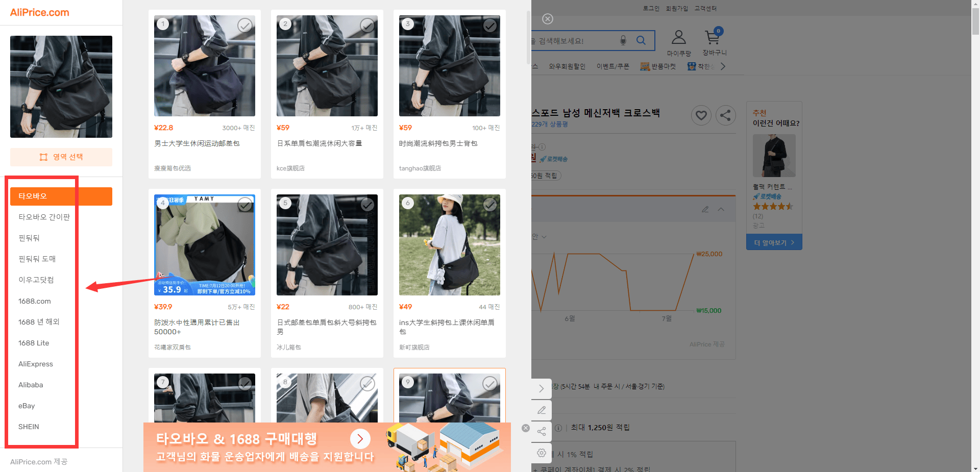This screenshot has width=980, height=472.
Task: Click the My Coupang user icon
Action: click(x=678, y=37)
